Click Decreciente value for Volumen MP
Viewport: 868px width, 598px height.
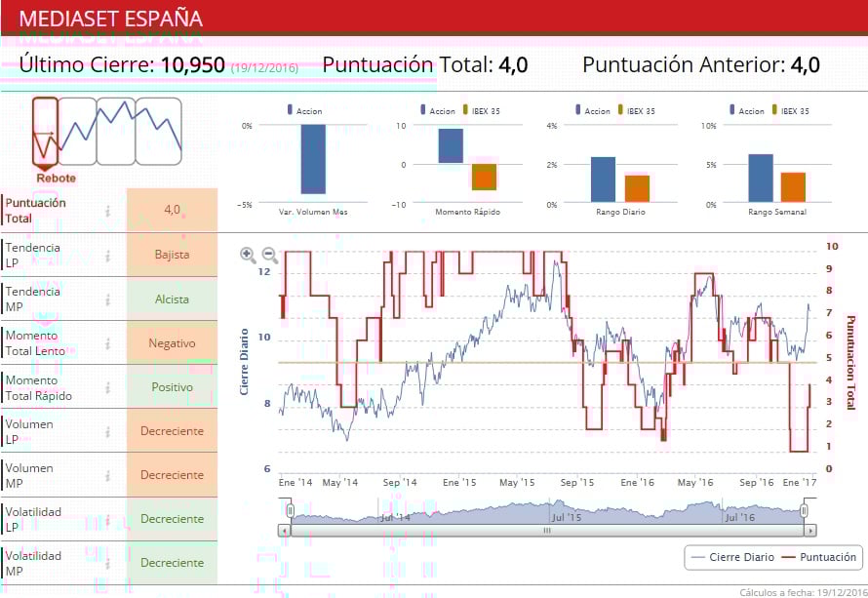pos(173,475)
